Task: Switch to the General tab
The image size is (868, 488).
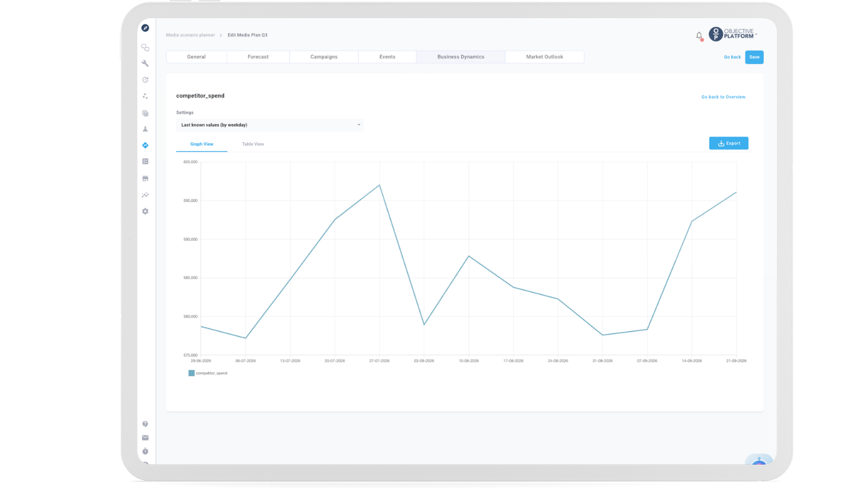Action: pyautogui.click(x=196, y=57)
